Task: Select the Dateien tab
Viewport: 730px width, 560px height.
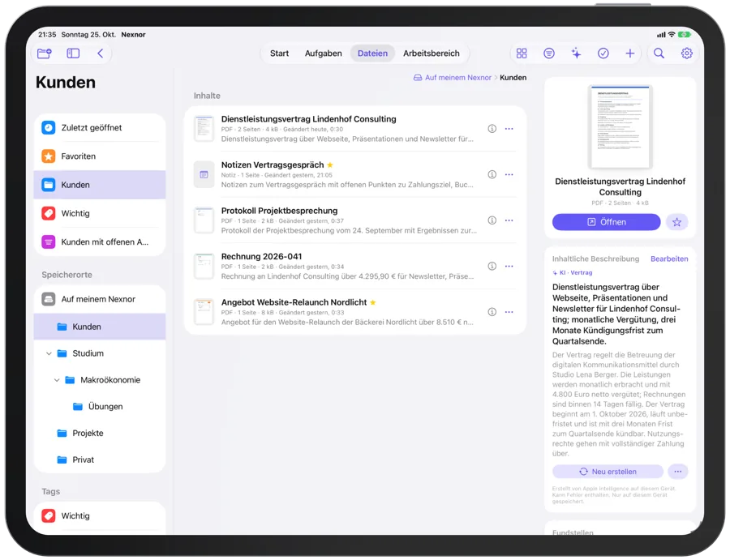Action: coord(372,53)
